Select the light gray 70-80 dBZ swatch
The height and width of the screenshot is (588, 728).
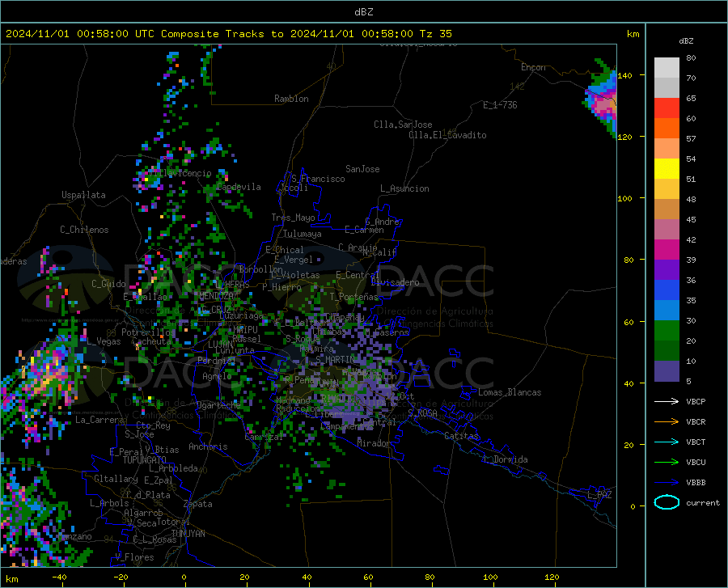point(667,68)
